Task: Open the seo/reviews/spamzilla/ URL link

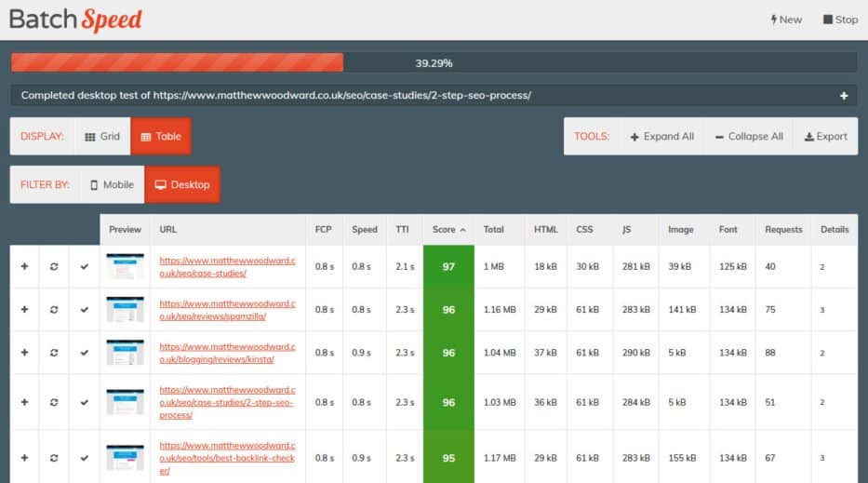Action: pyautogui.click(x=227, y=310)
